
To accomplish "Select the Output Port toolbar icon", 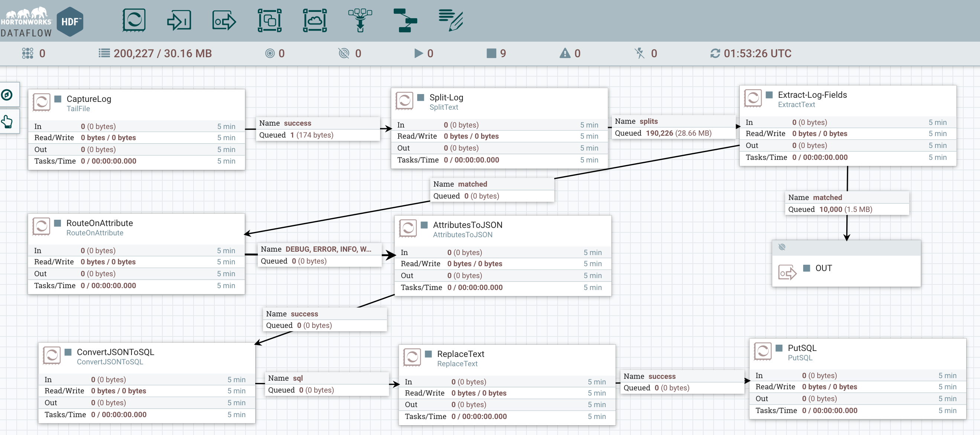I will (x=224, y=20).
